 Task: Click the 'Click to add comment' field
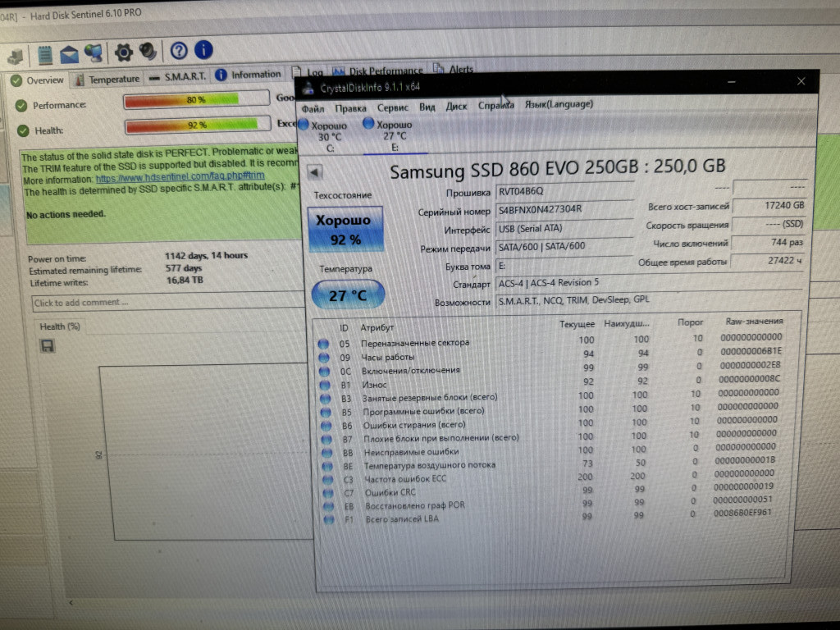pyautogui.click(x=164, y=303)
